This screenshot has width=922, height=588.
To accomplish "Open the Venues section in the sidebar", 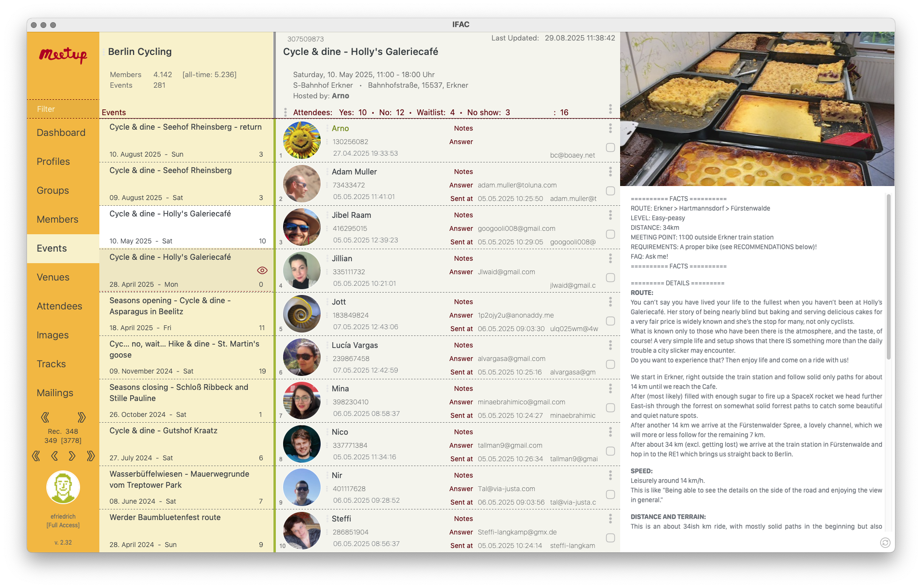I will pos(53,277).
